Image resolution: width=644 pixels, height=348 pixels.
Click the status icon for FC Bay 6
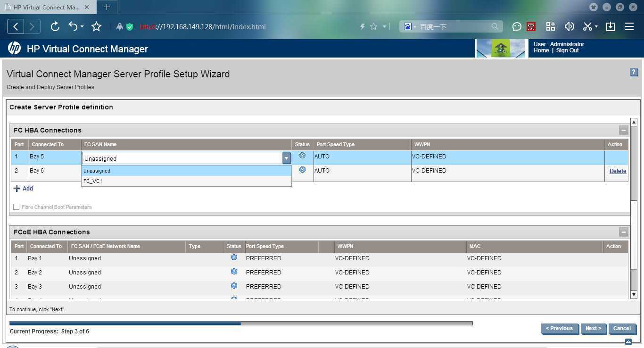coord(302,170)
